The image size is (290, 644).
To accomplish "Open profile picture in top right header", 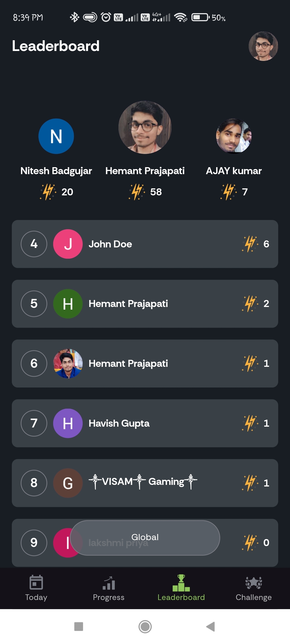I will click(x=263, y=46).
